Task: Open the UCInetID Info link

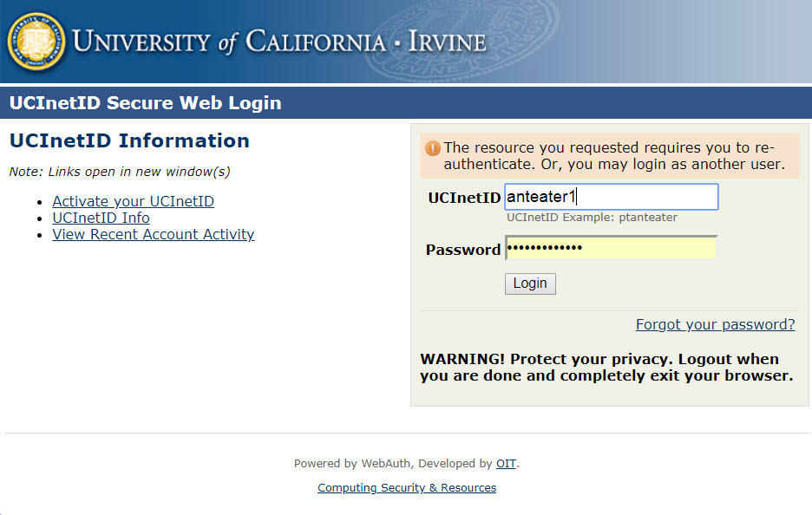Action: pyautogui.click(x=101, y=218)
